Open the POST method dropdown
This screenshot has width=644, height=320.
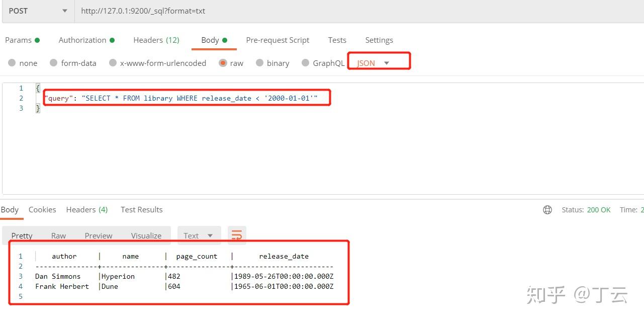coord(38,11)
